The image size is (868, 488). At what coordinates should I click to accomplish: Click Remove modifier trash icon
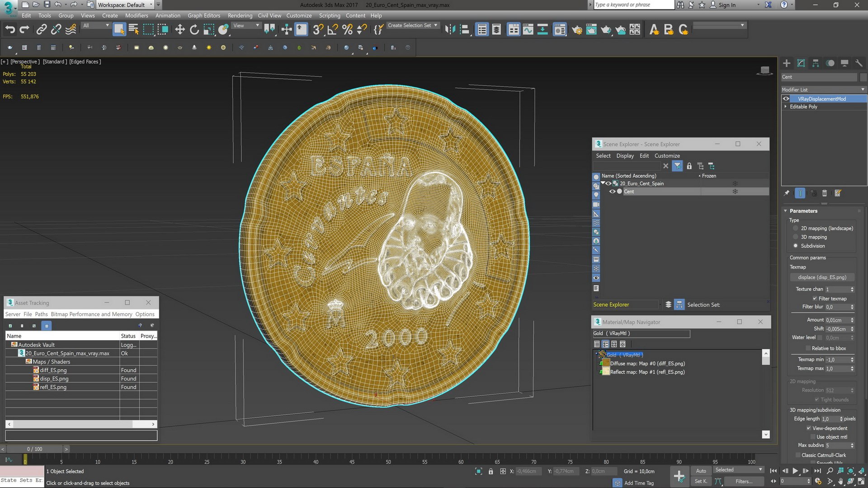click(825, 193)
